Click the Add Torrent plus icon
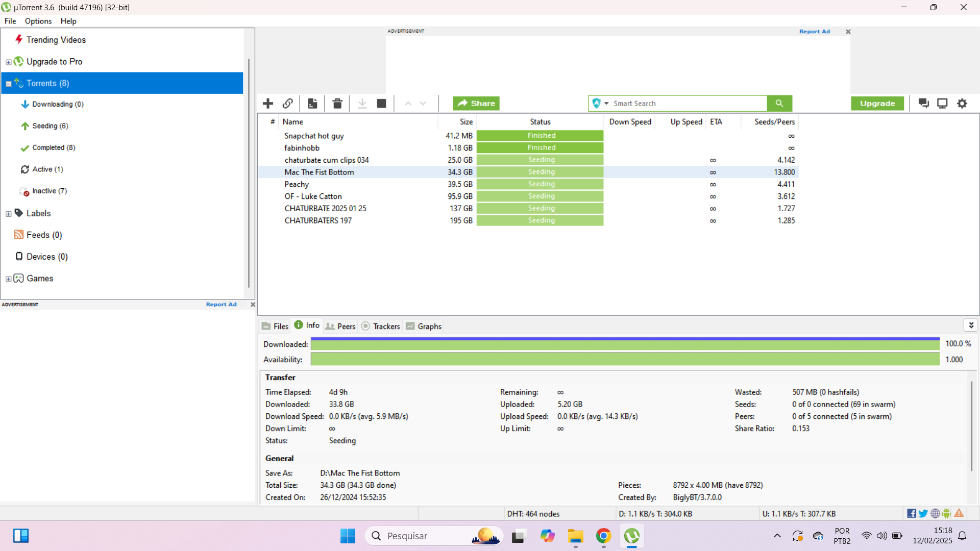The width and height of the screenshot is (980, 551). 268,104
